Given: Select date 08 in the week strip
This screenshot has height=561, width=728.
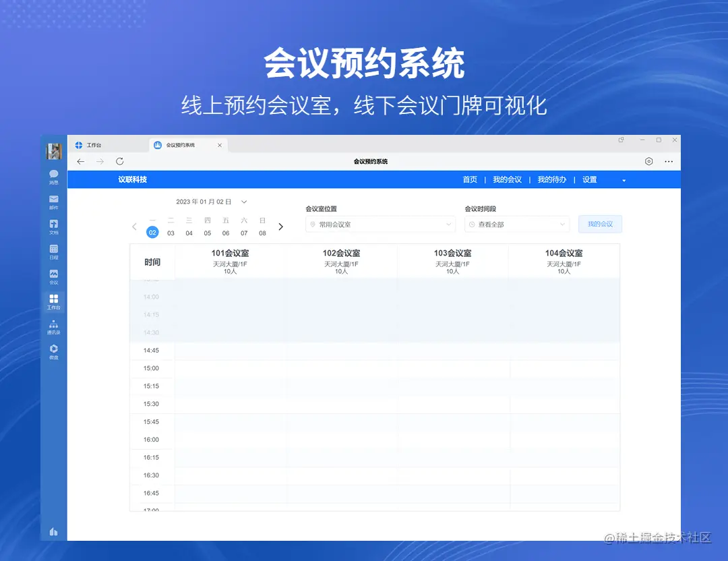Looking at the screenshot, I should (262, 232).
